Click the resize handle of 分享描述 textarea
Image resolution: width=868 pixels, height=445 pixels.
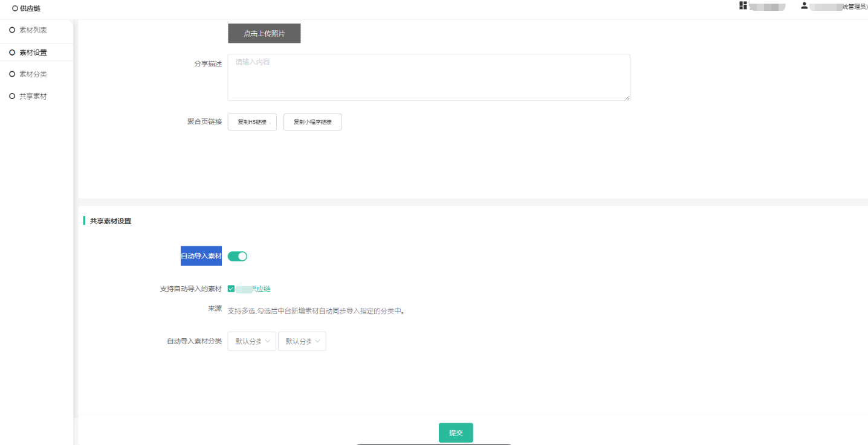pos(627,97)
